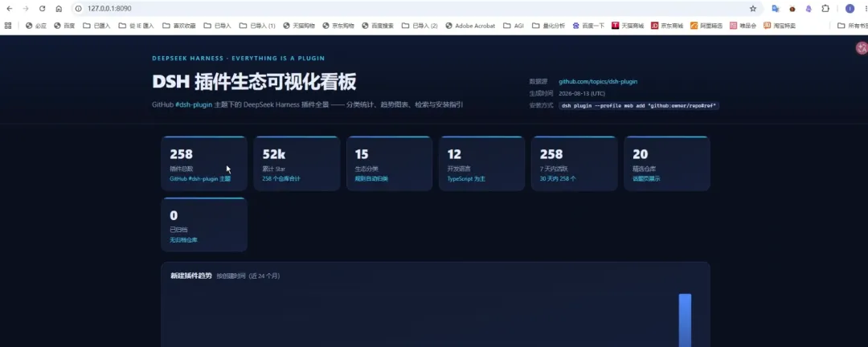Expand the 已匯入 bookmark folder

coord(96,26)
